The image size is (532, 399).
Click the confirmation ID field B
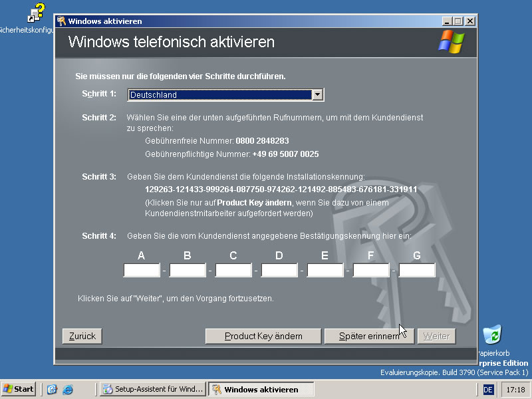pos(188,270)
